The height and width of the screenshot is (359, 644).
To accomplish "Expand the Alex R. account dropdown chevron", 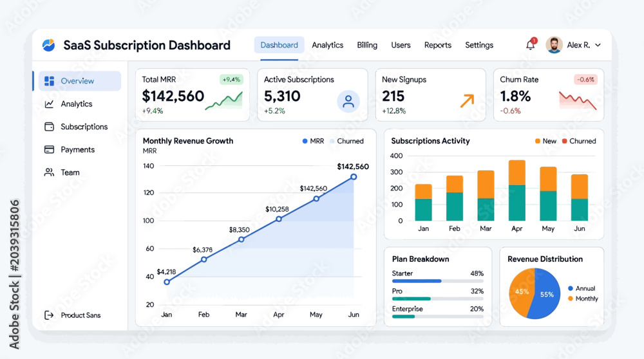I will [598, 45].
